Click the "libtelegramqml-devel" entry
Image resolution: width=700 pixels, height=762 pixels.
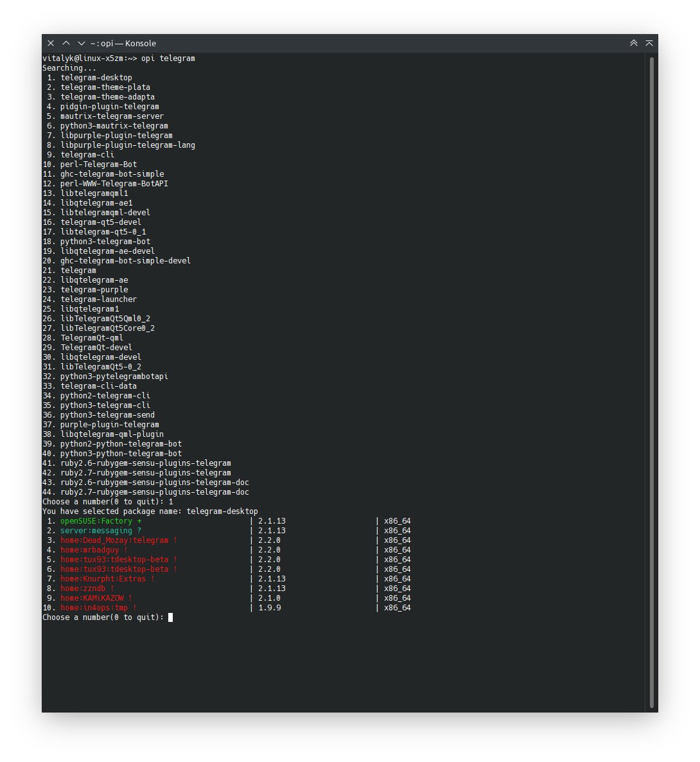tap(105, 213)
